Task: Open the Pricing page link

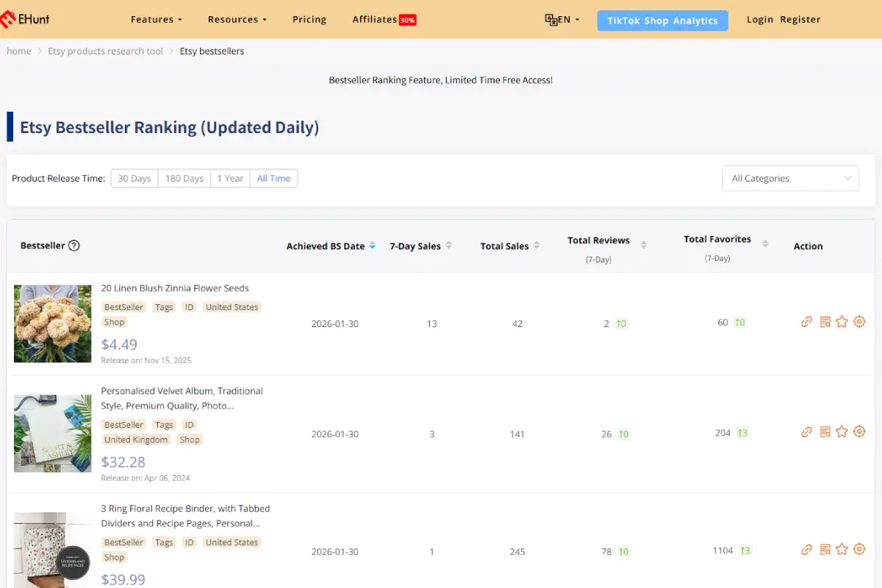Action: pyautogui.click(x=309, y=20)
